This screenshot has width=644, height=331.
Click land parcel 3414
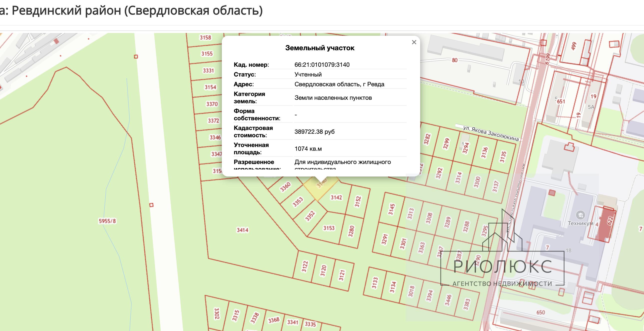point(243,230)
